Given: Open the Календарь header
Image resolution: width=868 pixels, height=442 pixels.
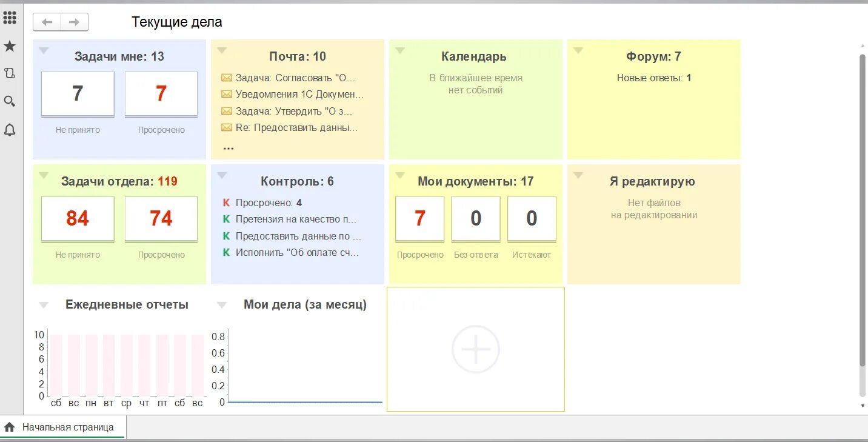Looking at the screenshot, I should (474, 56).
